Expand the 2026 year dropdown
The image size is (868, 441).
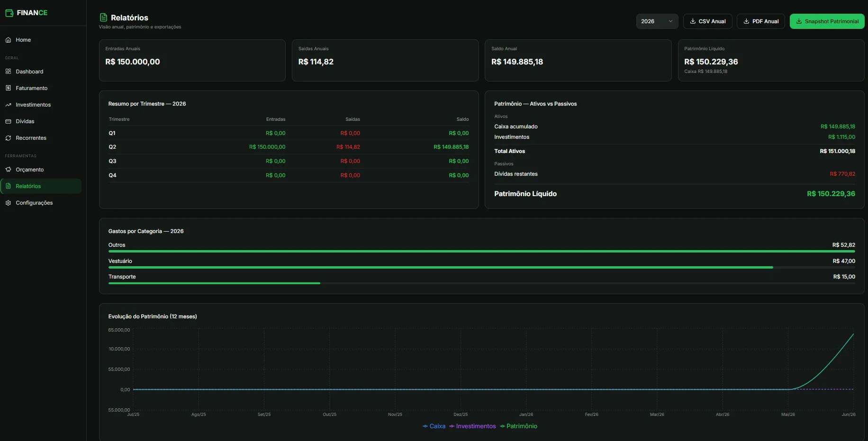click(657, 21)
